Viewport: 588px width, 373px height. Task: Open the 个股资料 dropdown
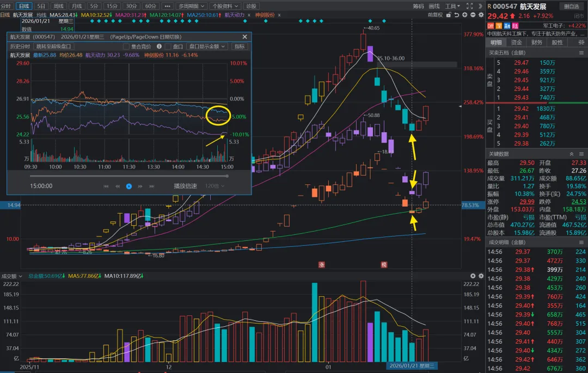click(x=225, y=6)
